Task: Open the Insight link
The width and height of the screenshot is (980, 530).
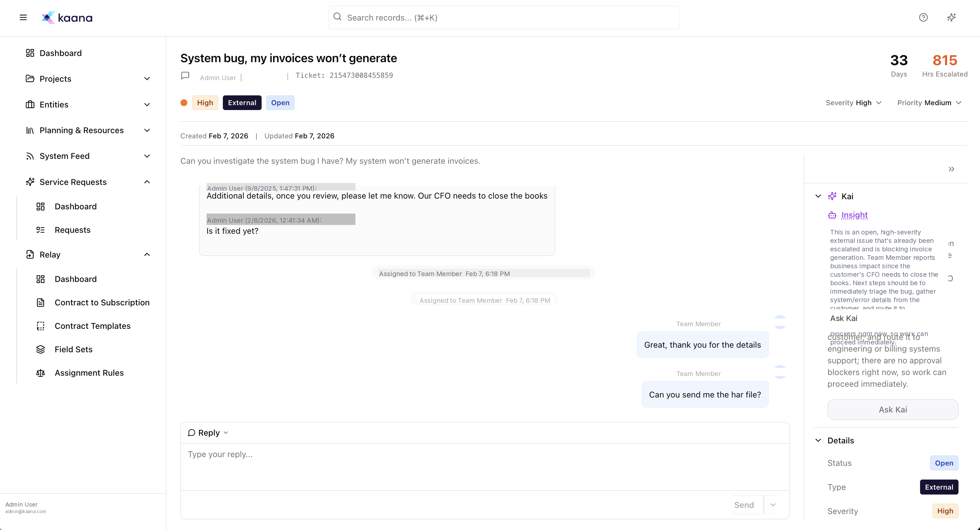Action: point(855,215)
